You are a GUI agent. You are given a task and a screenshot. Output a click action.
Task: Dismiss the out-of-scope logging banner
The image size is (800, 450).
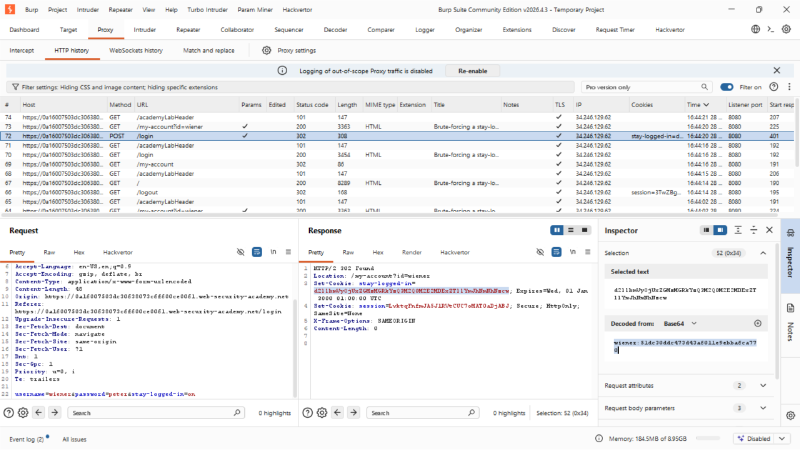777,70
